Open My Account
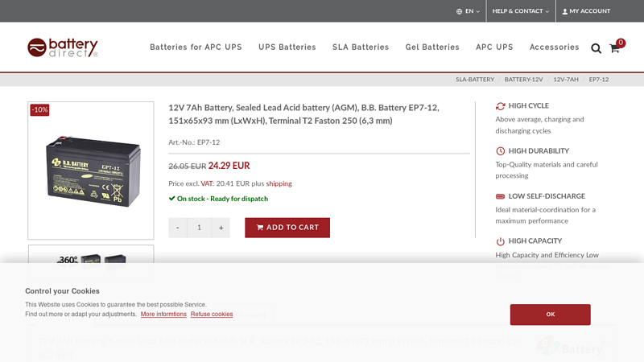Viewport: 644px width, 362px height. [x=586, y=11]
